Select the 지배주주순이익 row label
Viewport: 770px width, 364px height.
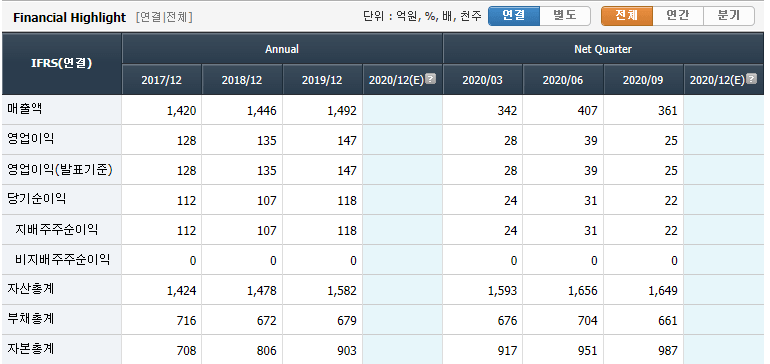[x=56, y=229]
